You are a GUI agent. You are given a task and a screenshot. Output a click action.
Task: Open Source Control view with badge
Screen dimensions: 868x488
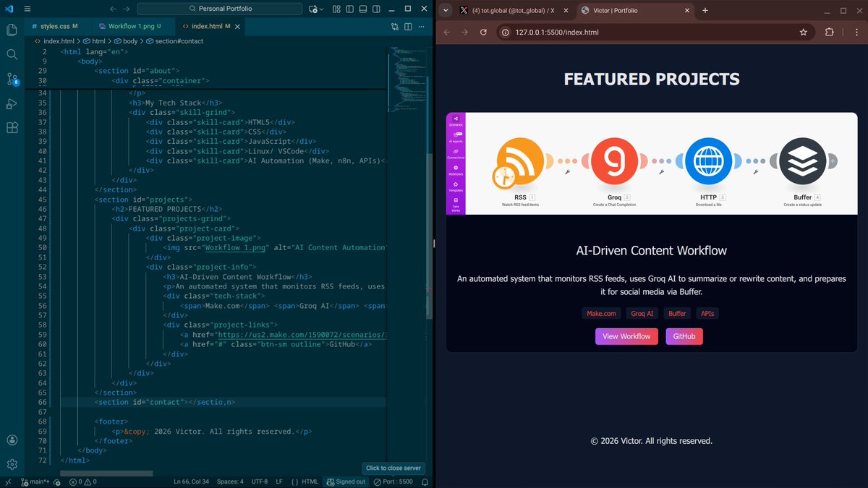(12, 79)
